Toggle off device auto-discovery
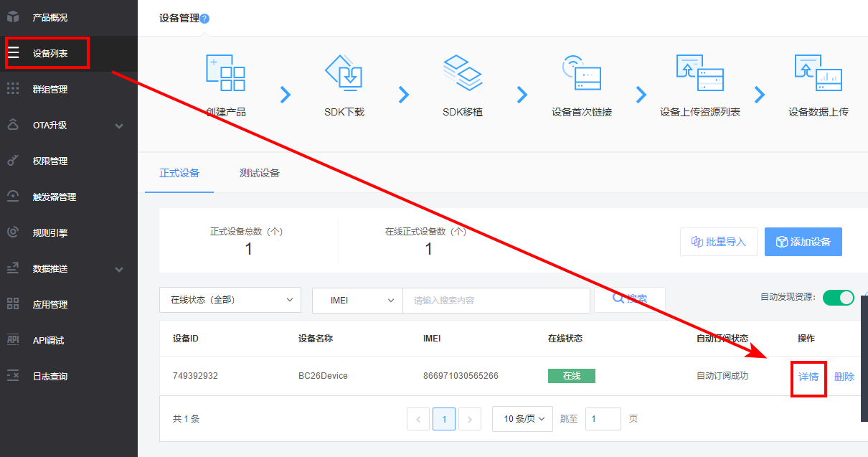 [x=838, y=296]
